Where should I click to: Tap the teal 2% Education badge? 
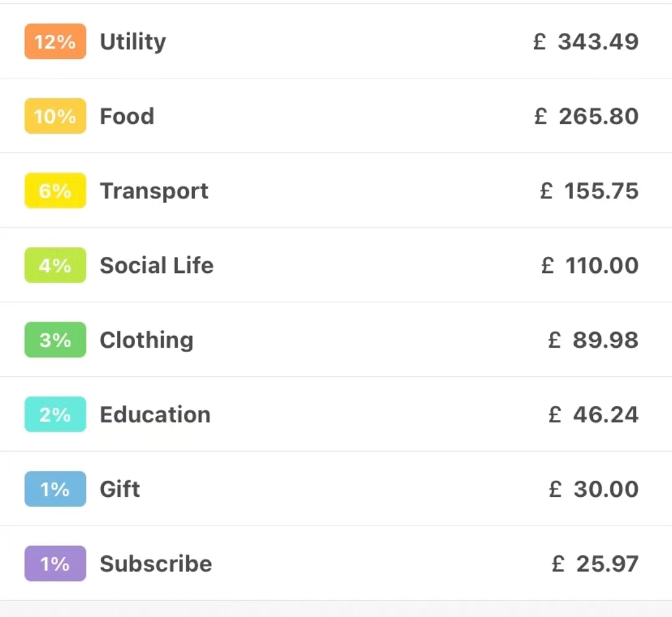(55, 415)
